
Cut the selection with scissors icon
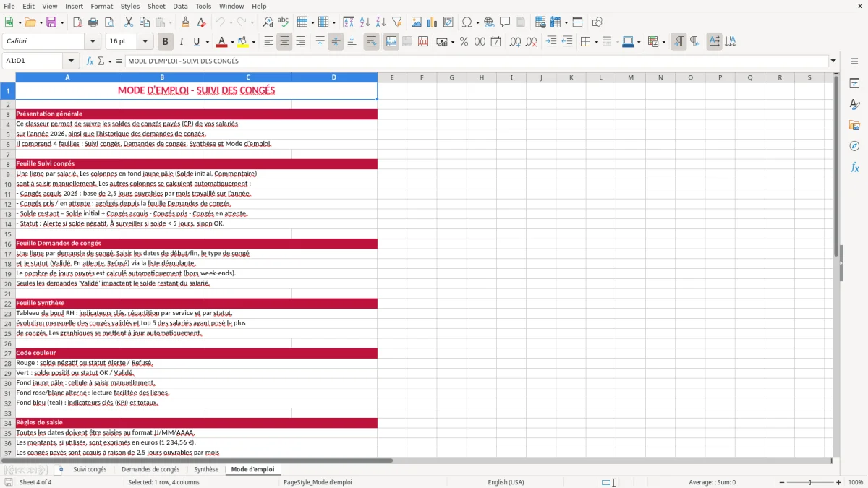(x=129, y=22)
